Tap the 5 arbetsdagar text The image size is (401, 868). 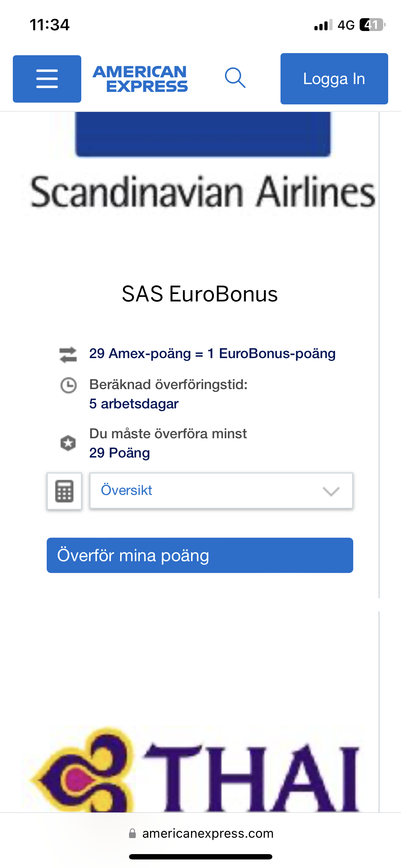click(134, 404)
